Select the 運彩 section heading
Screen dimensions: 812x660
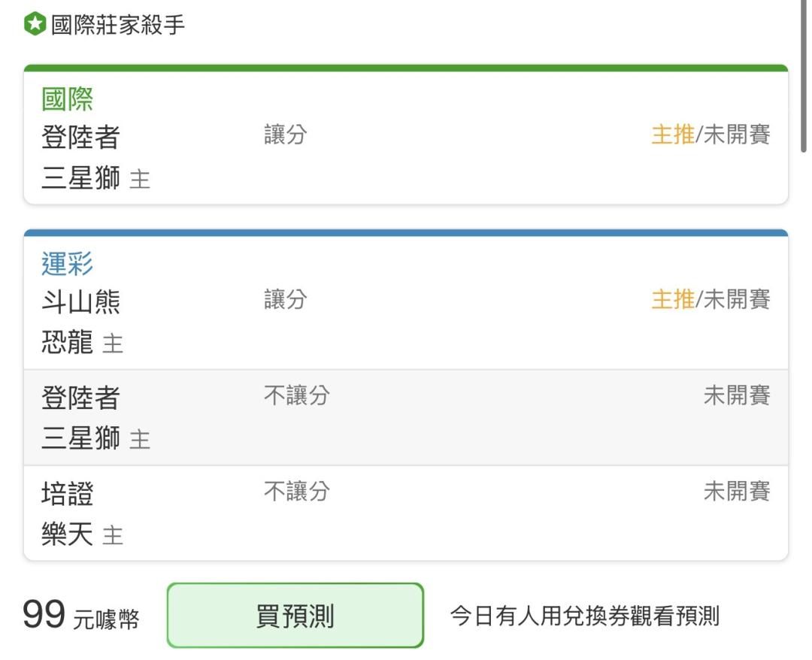68,264
